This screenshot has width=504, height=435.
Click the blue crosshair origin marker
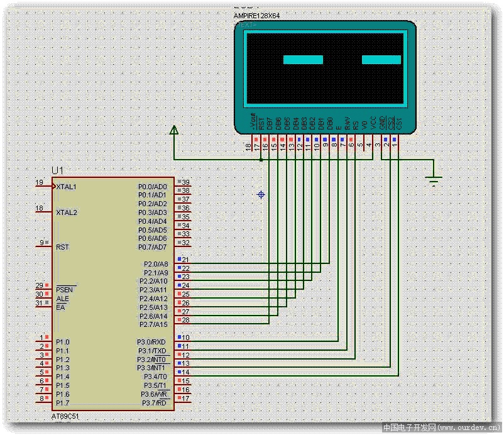pos(261,195)
